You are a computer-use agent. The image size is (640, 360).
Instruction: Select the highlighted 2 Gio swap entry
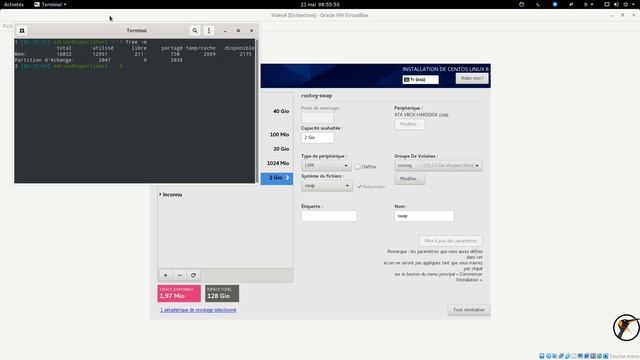(x=277, y=178)
